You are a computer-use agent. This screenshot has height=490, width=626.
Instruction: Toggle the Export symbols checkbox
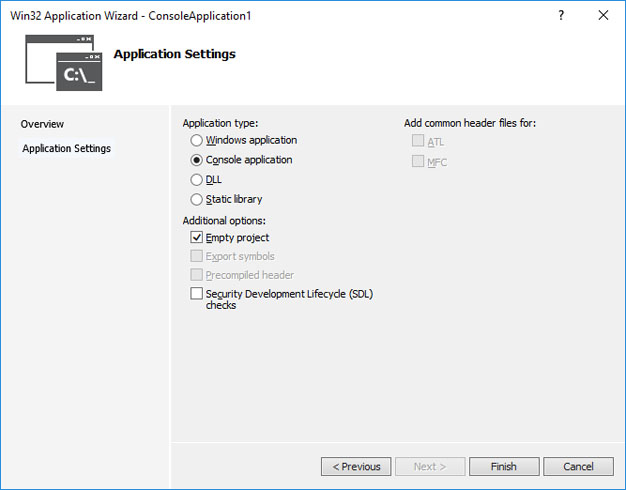click(x=196, y=256)
